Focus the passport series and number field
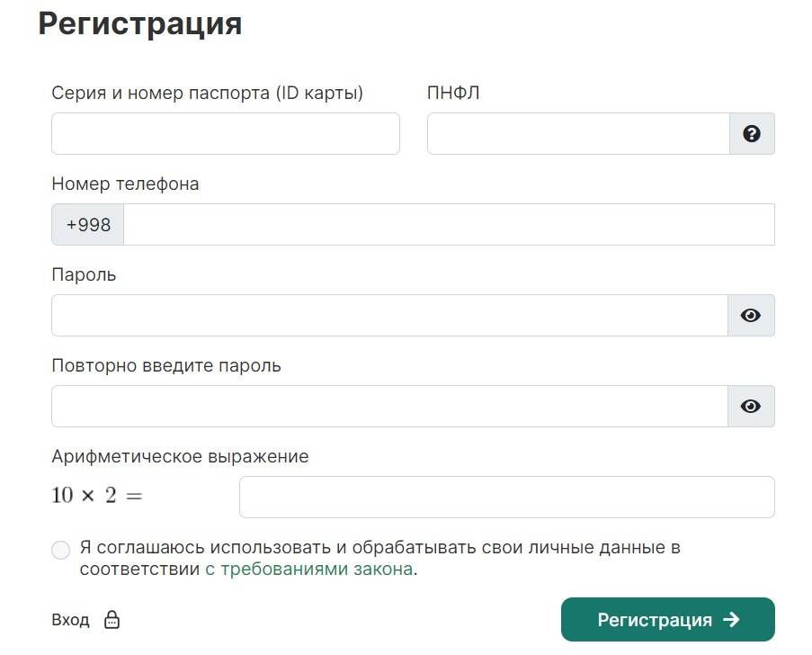Image resolution: width=812 pixels, height=655 pixels. [226, 134]
